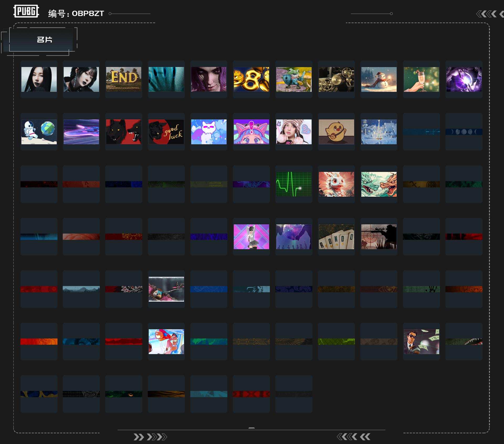Select the sniper silhouette crosshair nameplate
This screenshot has height=444, width=504.
379,237
